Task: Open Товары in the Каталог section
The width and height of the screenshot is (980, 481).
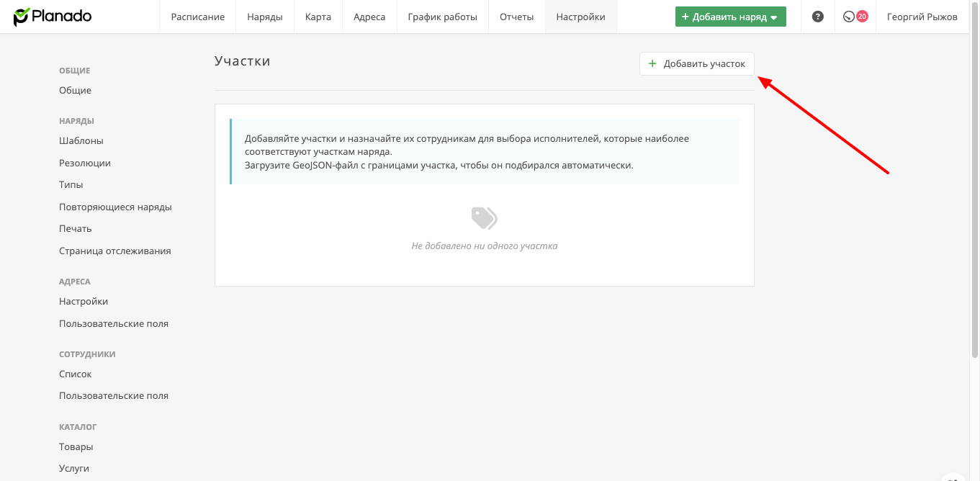Action: 76,447
